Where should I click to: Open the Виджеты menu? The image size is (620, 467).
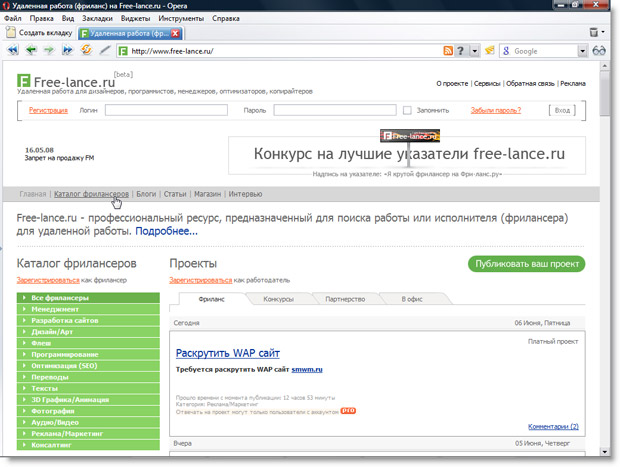[x=135, y=18]
